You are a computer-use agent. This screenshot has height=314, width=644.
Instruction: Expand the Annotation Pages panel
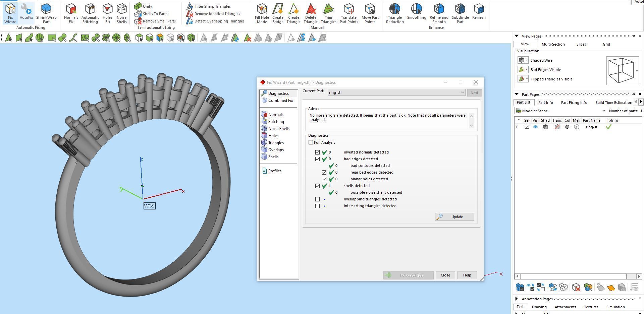(x=517, y=299)
